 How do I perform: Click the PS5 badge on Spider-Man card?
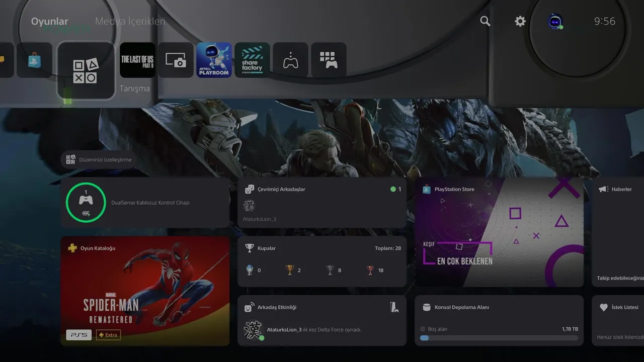[78, 335]
